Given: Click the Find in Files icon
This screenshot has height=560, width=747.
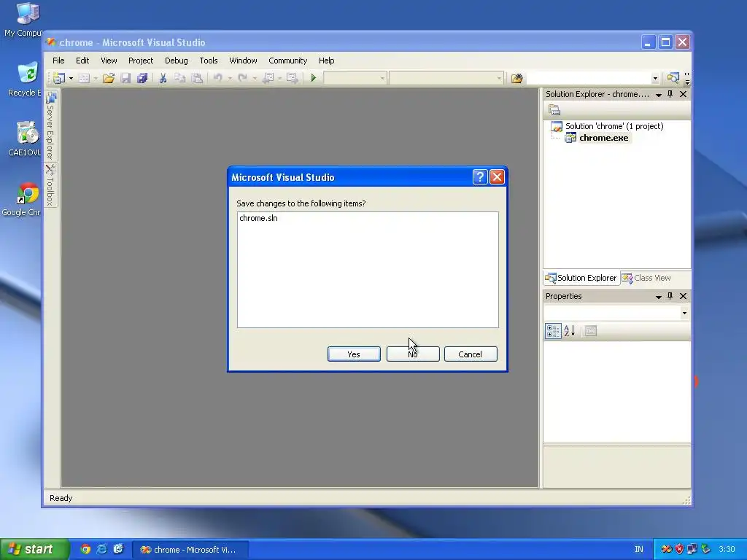Looking at the screenshot, I should [517, 78].
